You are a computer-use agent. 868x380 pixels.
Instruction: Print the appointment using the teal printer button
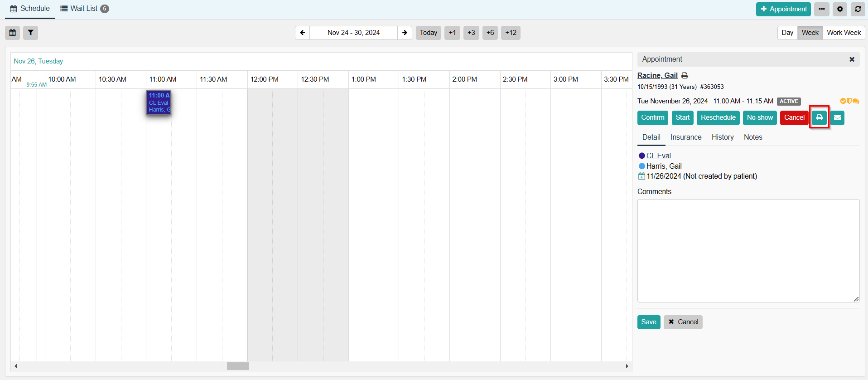(819, 117)
